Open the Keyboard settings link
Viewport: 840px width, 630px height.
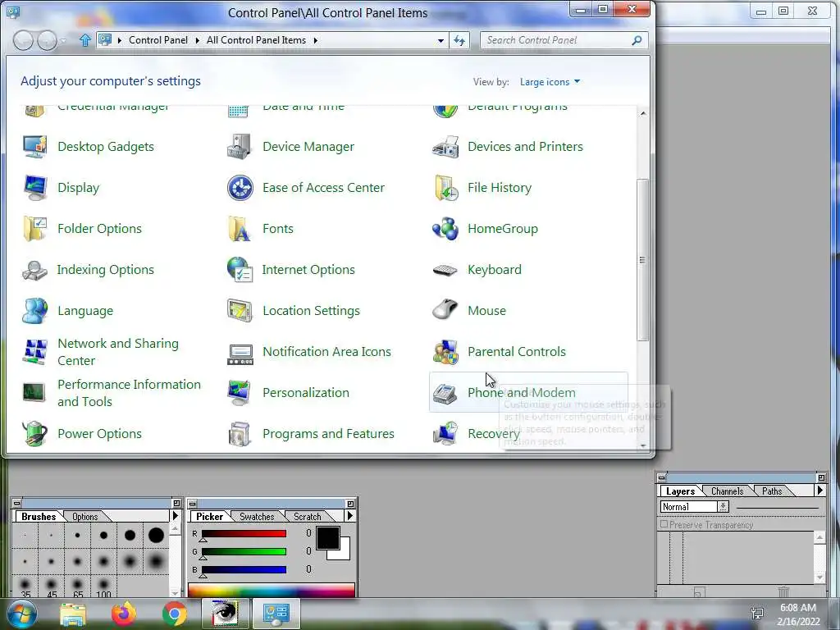coord(494,269)
